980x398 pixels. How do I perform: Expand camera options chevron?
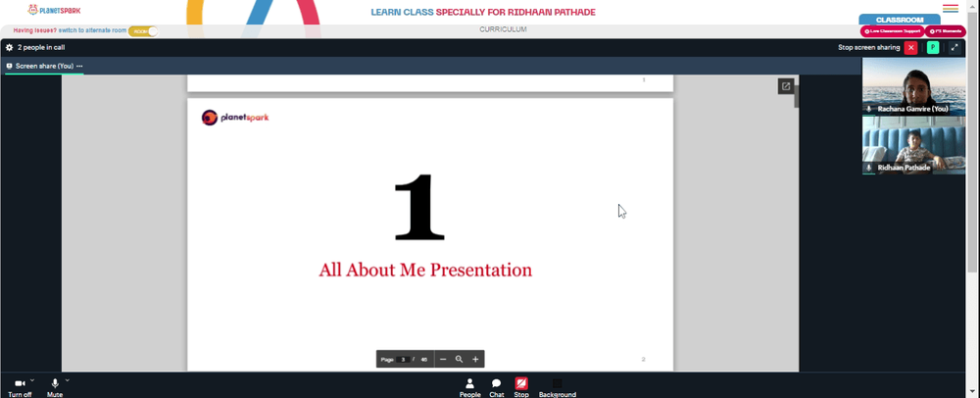coord(32,380)
